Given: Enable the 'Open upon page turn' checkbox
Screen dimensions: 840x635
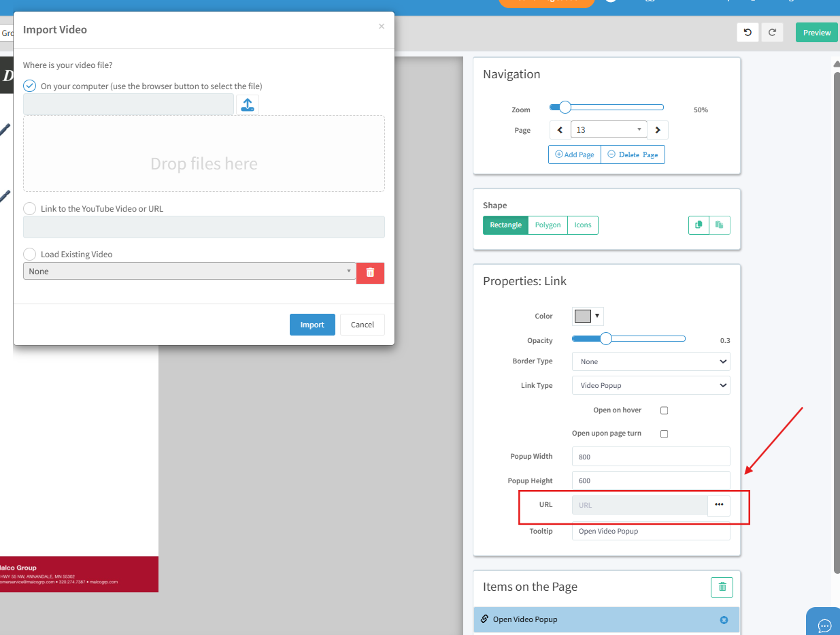Looking at the screenshot, I should 665,434.
